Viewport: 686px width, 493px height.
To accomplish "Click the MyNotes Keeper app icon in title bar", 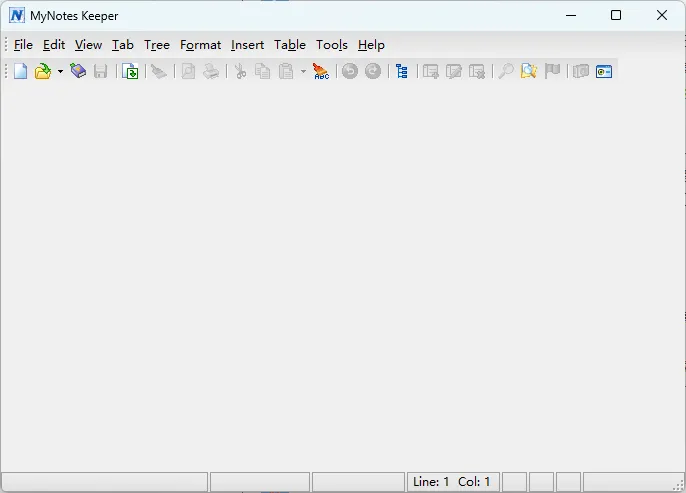I will tap(17, 15).
